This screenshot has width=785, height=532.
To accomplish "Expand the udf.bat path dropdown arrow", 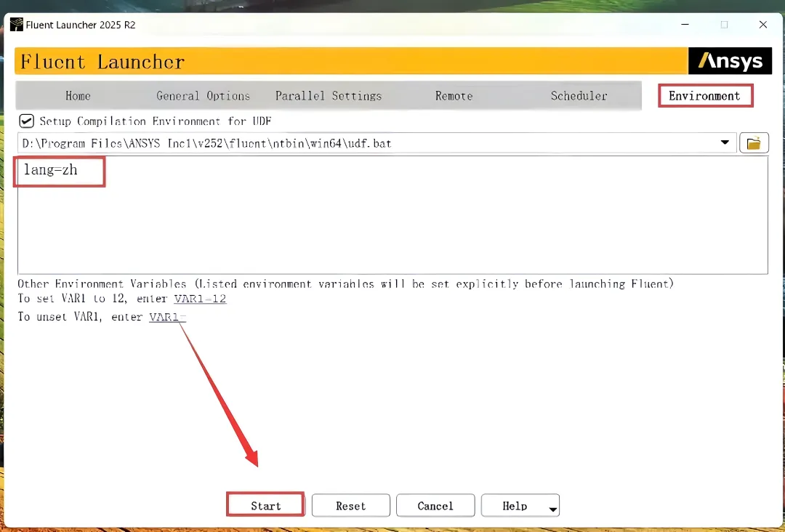I will [725, 142].
